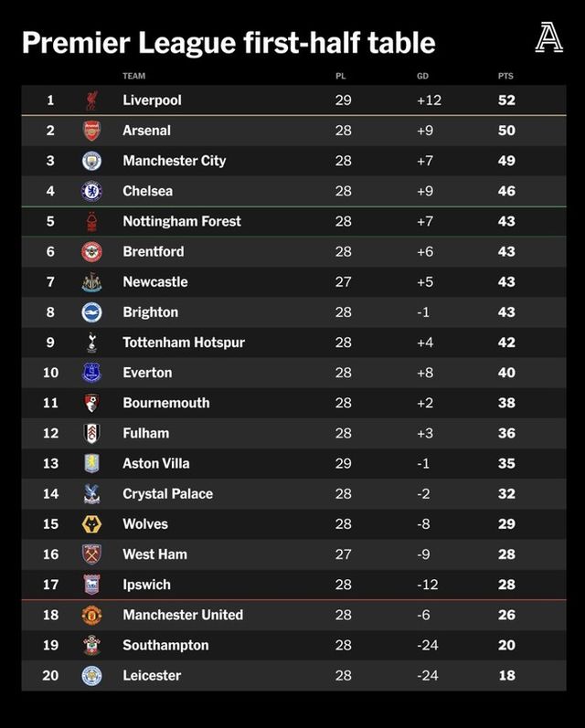The height and width of the screenshot is (728, 585).
Task: Click the Crystal Palace team name
Action: (167, 494)
